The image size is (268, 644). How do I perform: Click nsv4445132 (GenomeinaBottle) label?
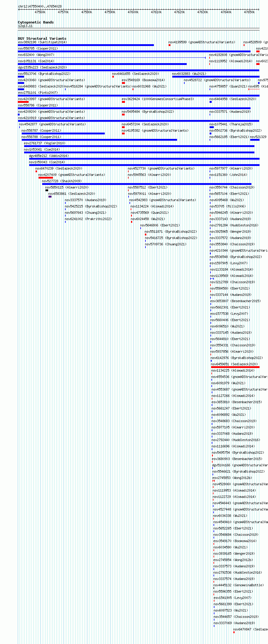pyautogui.click(x=238, y=585)
